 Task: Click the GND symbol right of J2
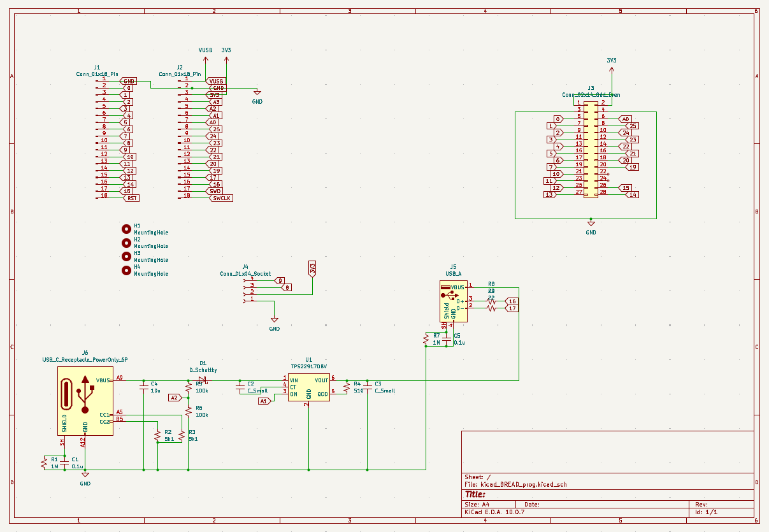point(257,93)
